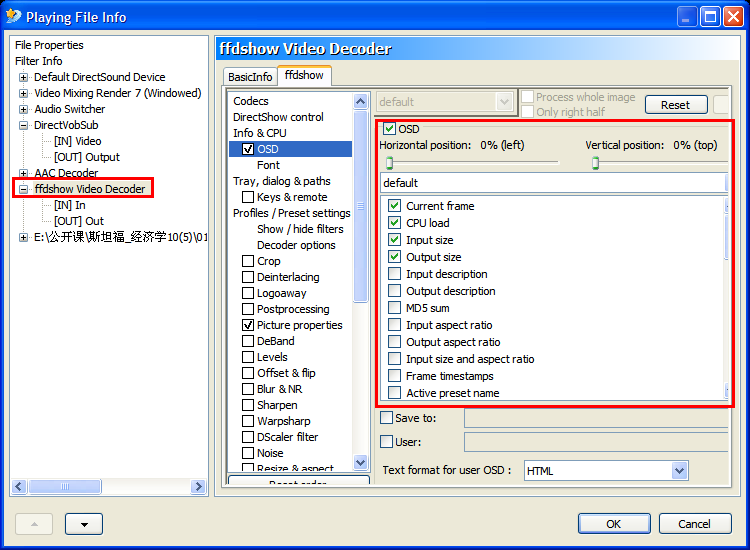Enable Keys & remote checkbox
Image resolution: width=750 pixels, height=550 pixels.
(x=248, y=197)
